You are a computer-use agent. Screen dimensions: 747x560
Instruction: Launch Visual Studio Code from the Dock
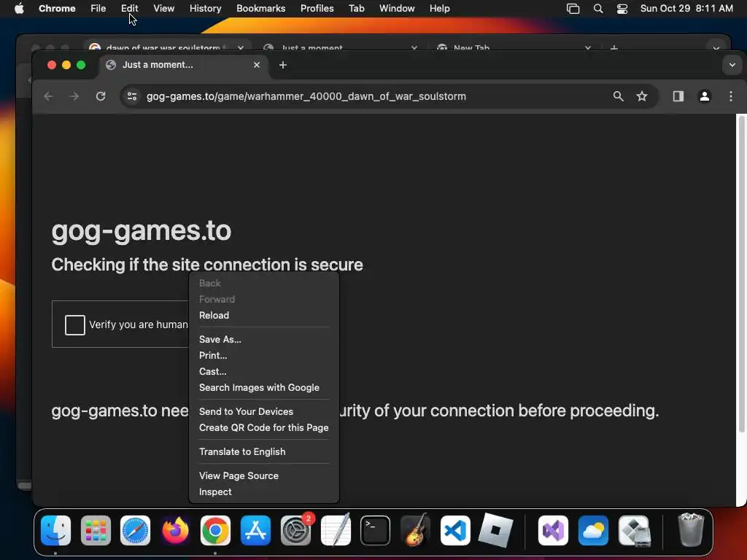coord(455,530)
